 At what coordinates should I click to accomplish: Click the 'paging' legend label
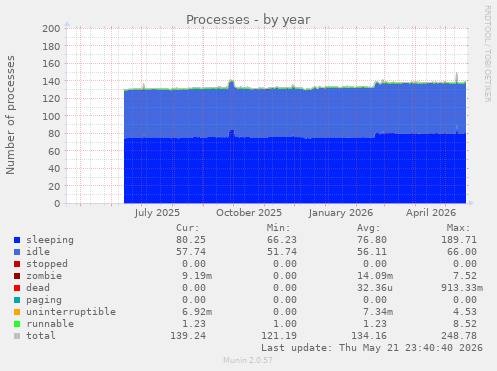44,300
